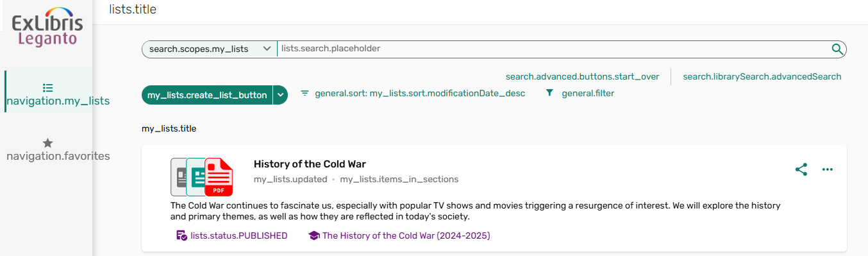This screenshot has height=256, width=868.
Task: Click the sort lines icon
Action: [x=305, y=94]
